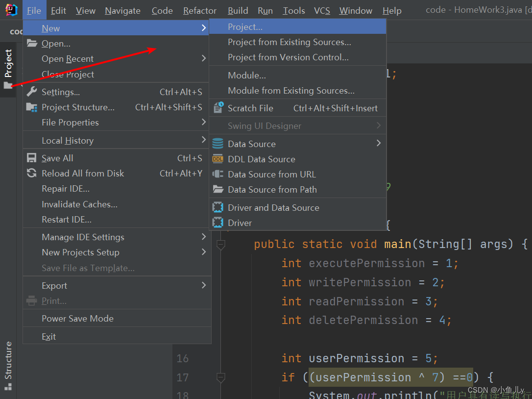Open the Tools menu
The height and width of the screenshot is (399, 532).
point(294,10)
